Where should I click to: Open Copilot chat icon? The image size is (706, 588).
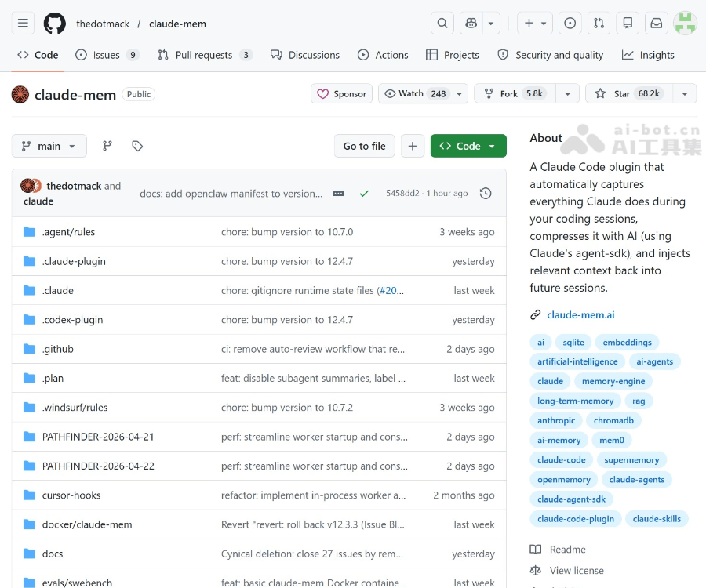point(471,23)
